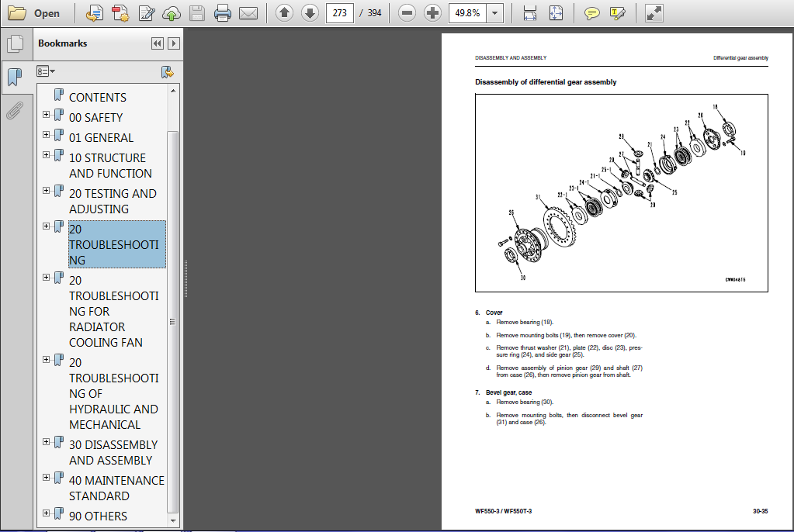Expand 10 STRUCTURE AND FUNCTION bookmark
The width and height of the screenshot is (794, 532).
click(x=46, y=155)
